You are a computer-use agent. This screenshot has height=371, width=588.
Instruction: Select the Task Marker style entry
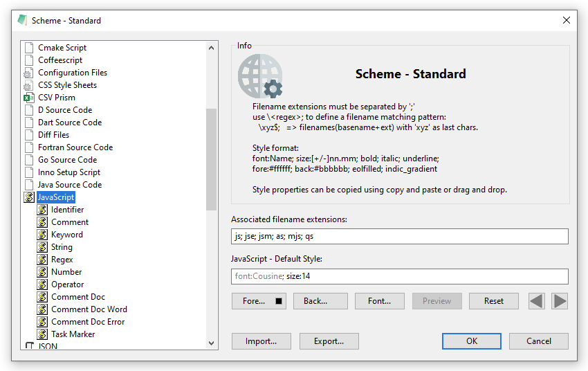tap(73, 334)
